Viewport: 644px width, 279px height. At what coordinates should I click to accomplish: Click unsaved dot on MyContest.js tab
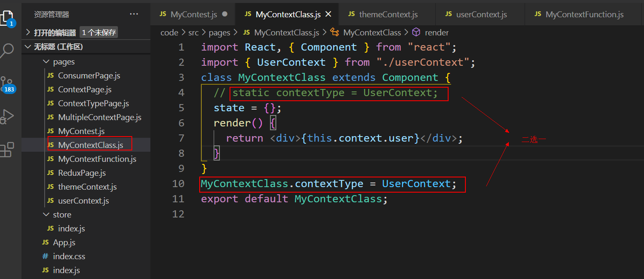[x=224, y=14]
